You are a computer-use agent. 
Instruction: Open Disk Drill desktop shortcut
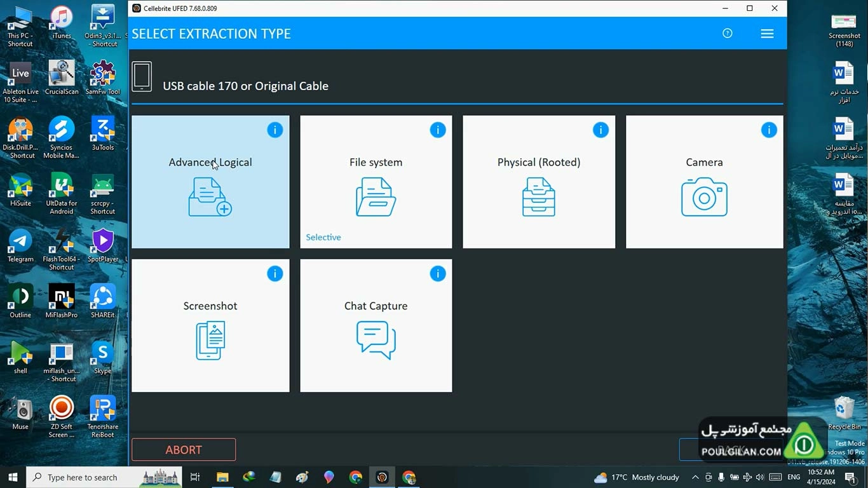click(x=20, y=138)
